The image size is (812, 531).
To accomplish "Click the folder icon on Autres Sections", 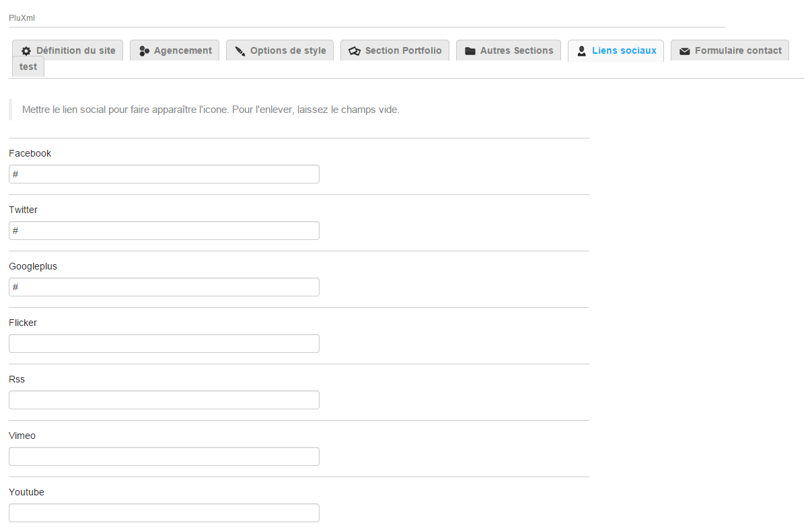I will pos(470,51).
